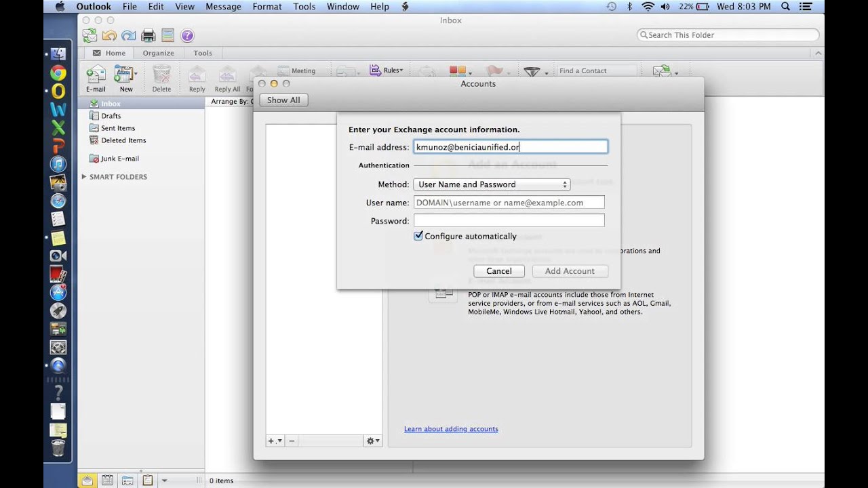868x488 pixels.
Task: Click the Search This Folder field
Action: (728, 35)
